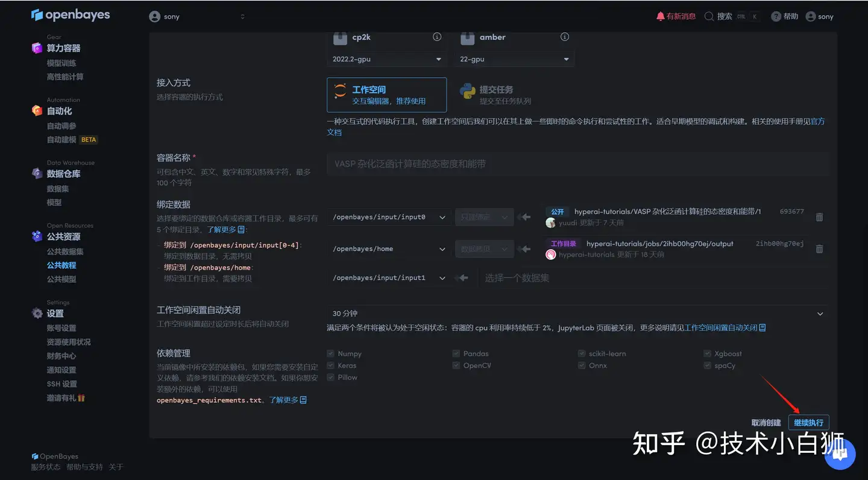868x480 pixels.
Task: Open 账号设置 in the sidebar
Action: click(61, 328)
